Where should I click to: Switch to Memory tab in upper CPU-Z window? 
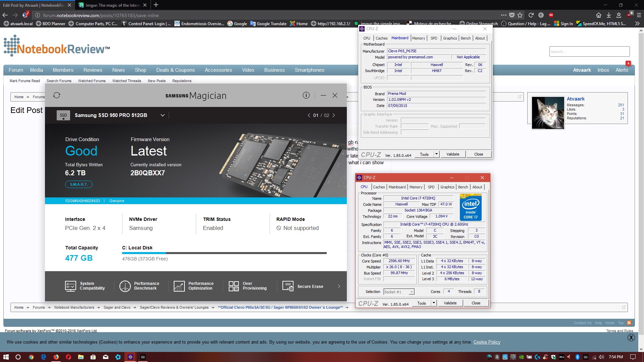[418, 38]
